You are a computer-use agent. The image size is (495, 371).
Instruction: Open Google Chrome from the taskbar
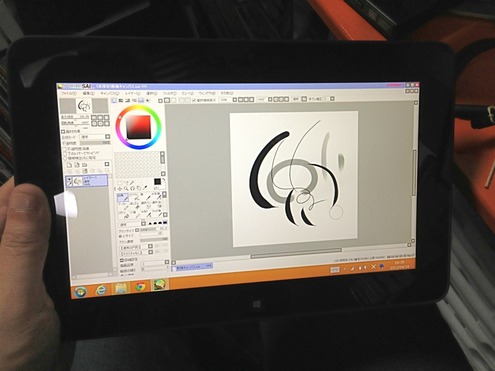[x=141, y=286]
